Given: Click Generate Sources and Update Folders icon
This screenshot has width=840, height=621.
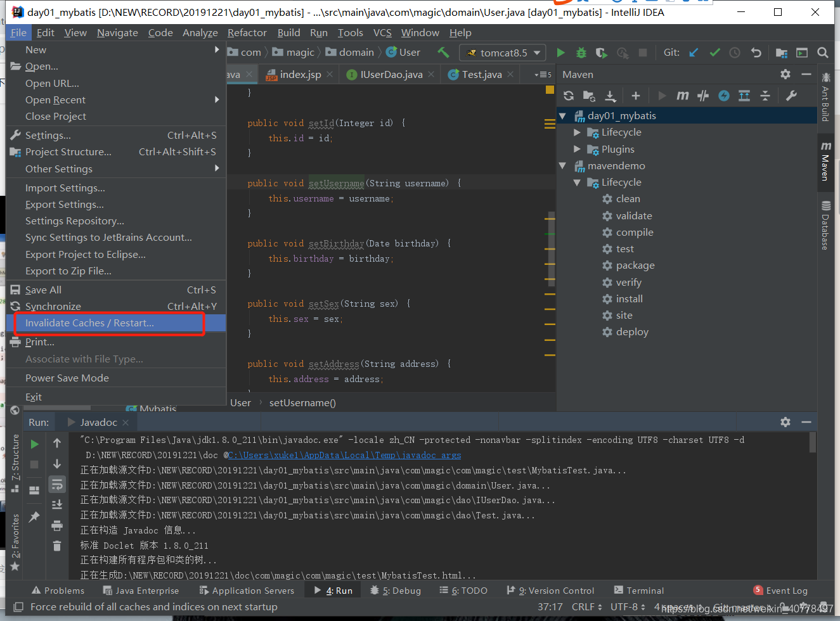Looking at the screenshot, I should 589,96.
